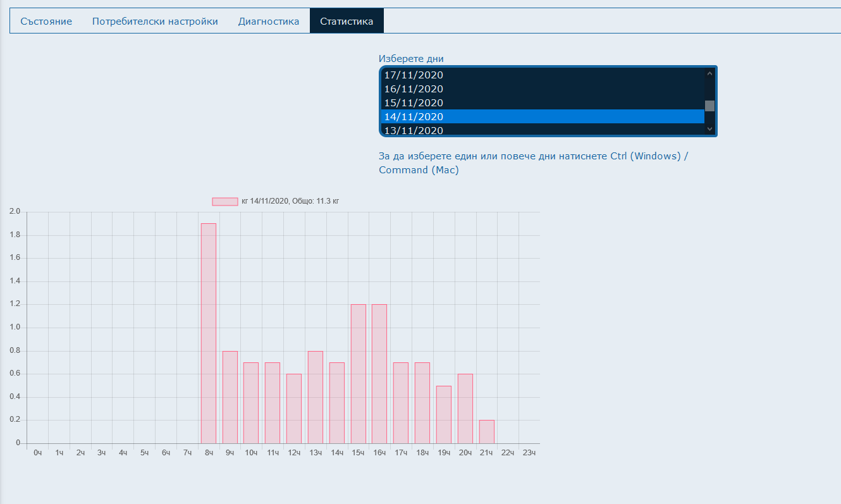Click the 21ч bar in the chart
841x504 pixels.
click(487, 432)
